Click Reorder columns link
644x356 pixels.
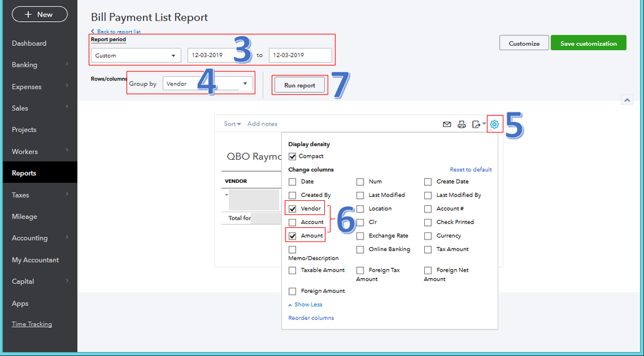(x=311, y=318)
